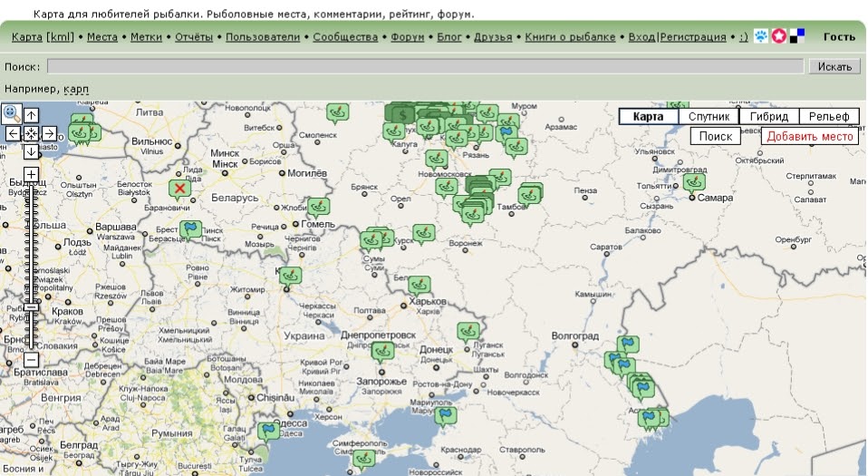Click the red star icon in header

pyautogui.click(x=779, y=36)
